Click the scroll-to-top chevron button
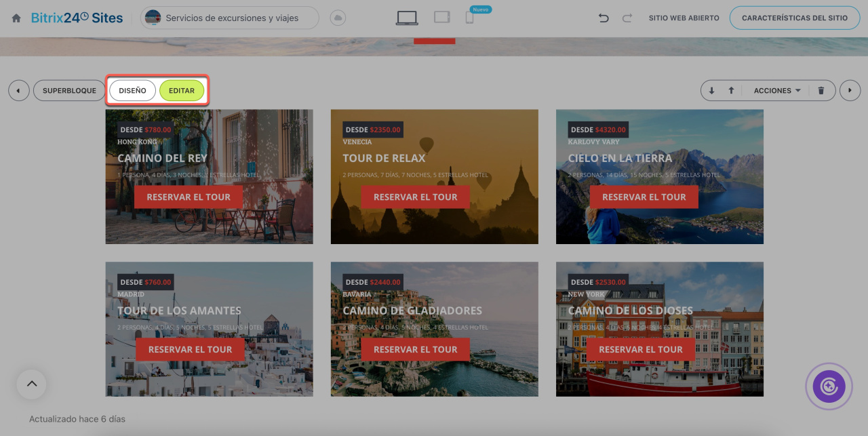868x436 pixels. click(31, 384)
